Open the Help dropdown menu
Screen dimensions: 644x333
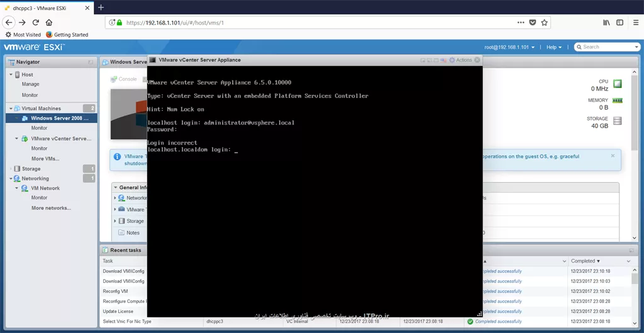554,47
